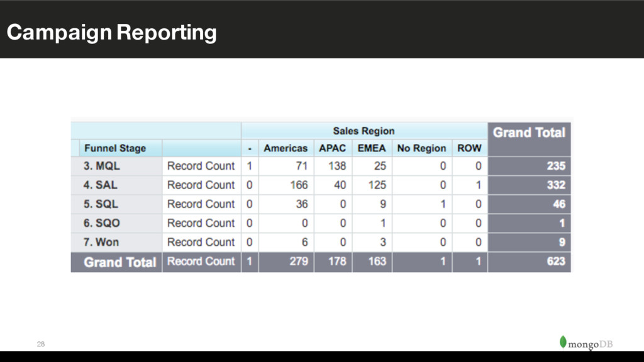This screenshot has width=644, height=362.
Task: Click Won APAC value 0
Action: tap(343, 242)
